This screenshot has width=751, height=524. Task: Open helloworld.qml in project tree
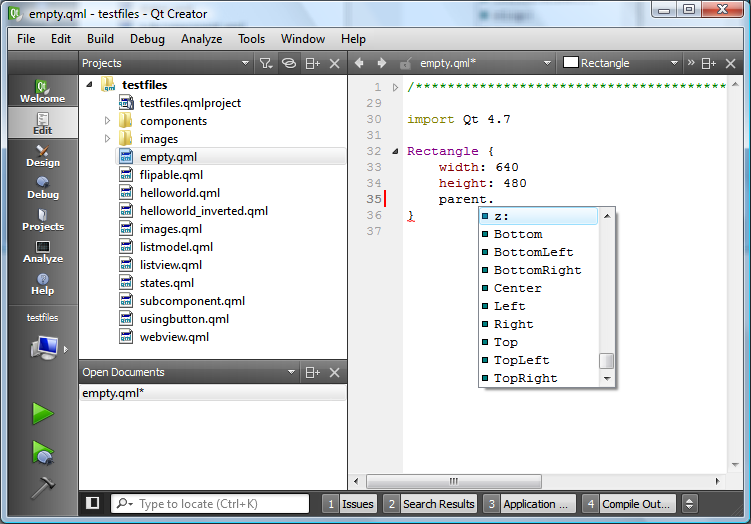(x=179, y=193)
